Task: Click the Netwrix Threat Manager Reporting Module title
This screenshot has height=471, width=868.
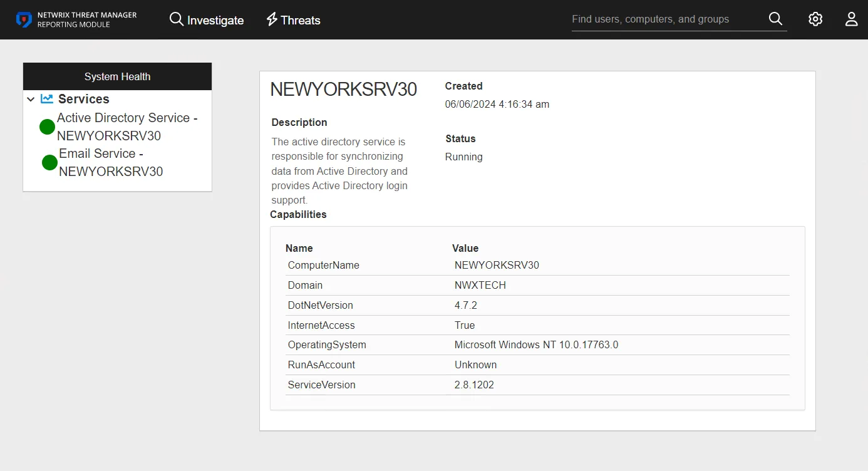Action: (86, 19)
